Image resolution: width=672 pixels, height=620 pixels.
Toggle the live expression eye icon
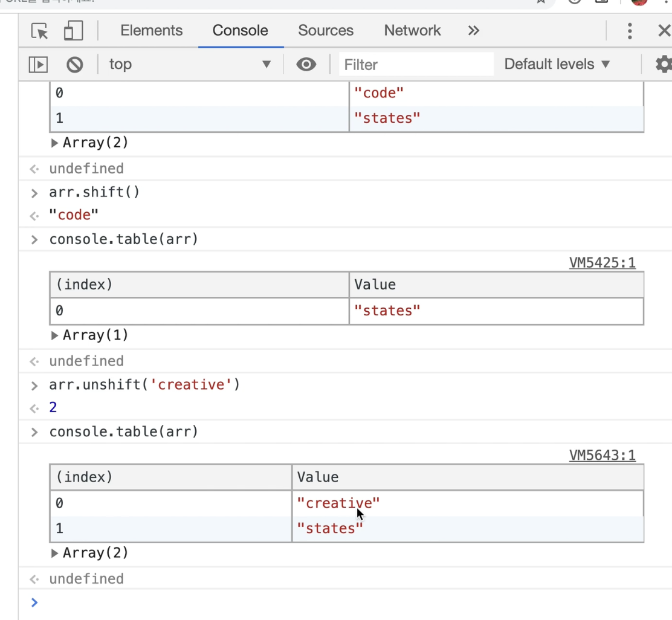point(306,65)
